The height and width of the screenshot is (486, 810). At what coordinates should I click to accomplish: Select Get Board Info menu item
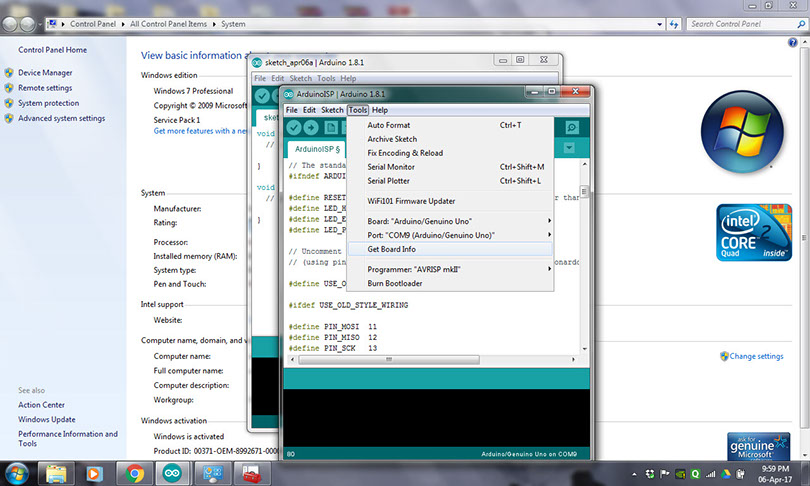450,249
